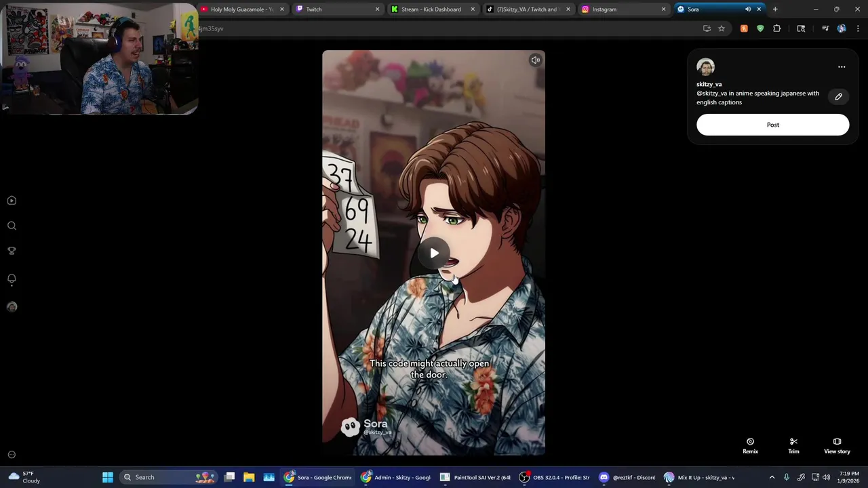Open the Sora home icon in the sidebar
The height and width of the screenshot is (488, 868).
coord(12,201)
